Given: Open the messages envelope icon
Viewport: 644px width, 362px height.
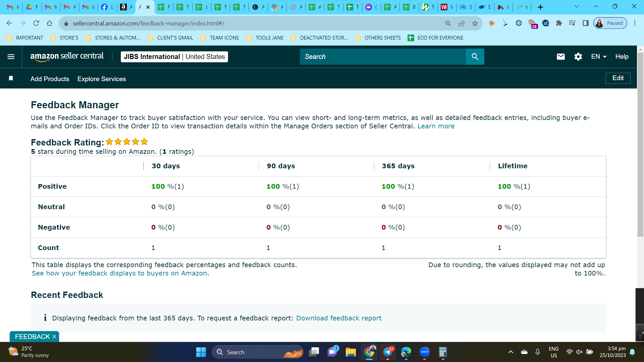Looking at the screenshot, I should point(560,57).
